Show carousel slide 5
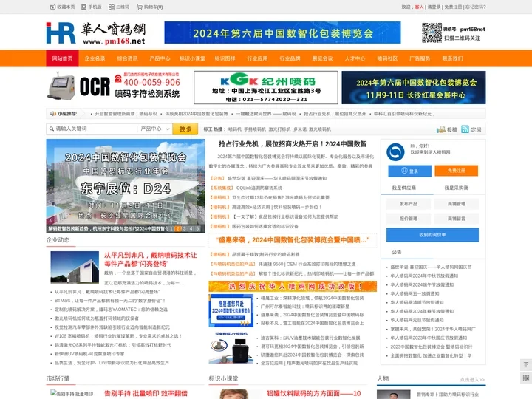Screen dimensions: 532x399 click(197, 228)
